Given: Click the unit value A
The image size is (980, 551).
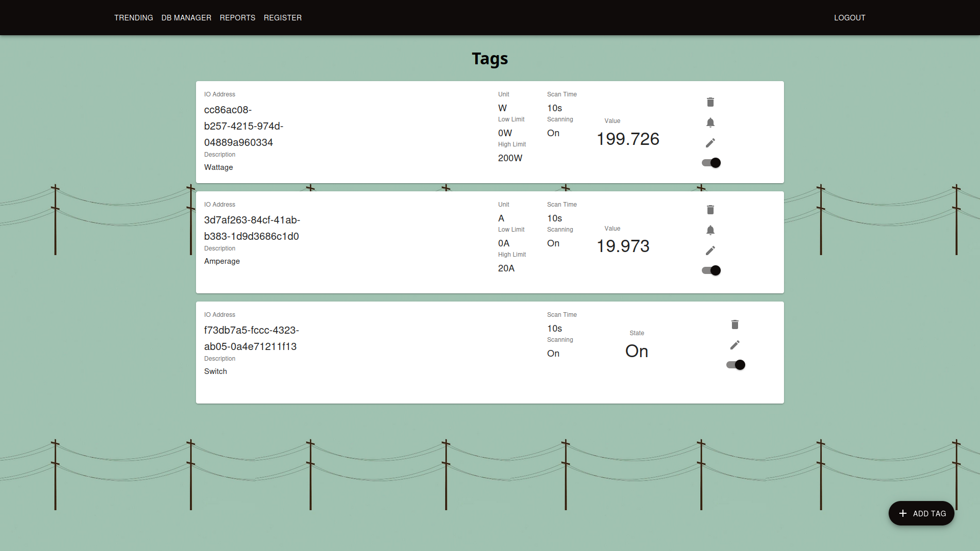Looking at the screenshot, I should pyautogui.click(x=501, y=218).
